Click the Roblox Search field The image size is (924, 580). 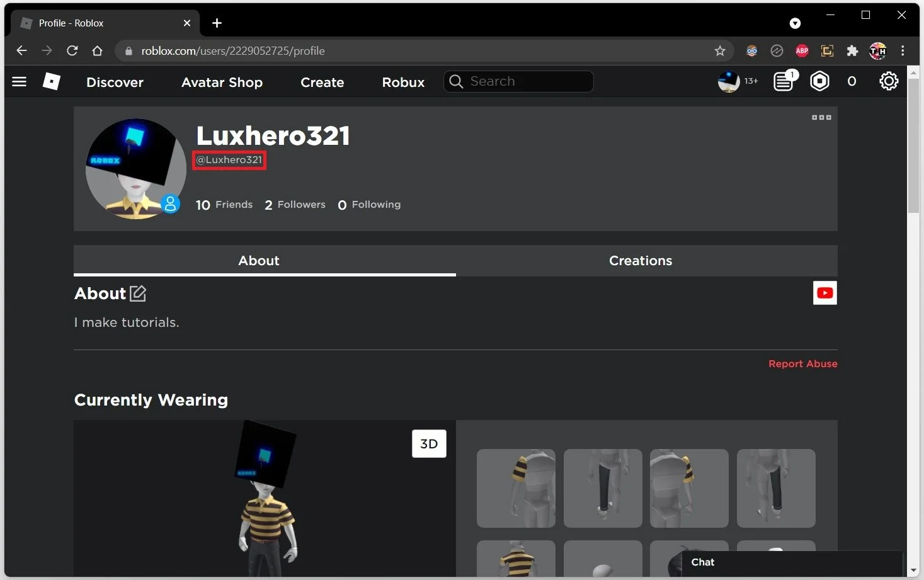point(518,81)
